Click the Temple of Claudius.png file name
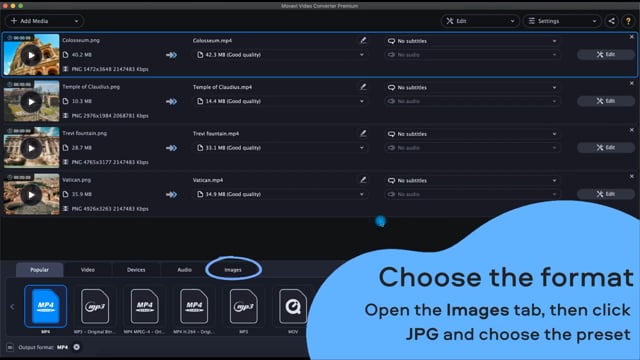Viewport: 640px width, 360px height. 91,87
